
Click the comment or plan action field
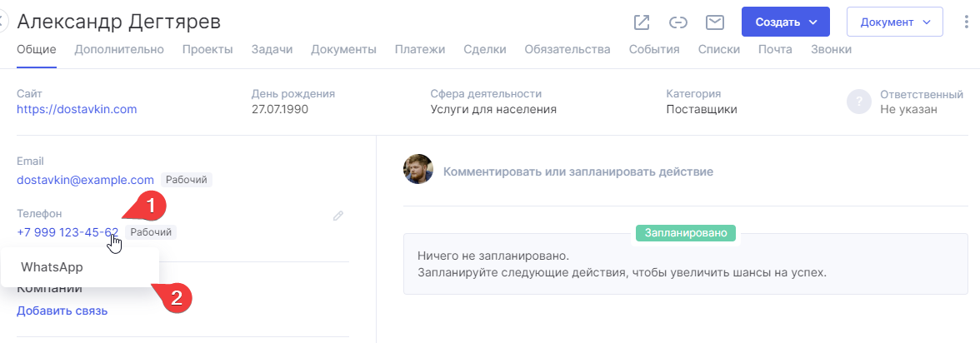click(x=577, y=172)
